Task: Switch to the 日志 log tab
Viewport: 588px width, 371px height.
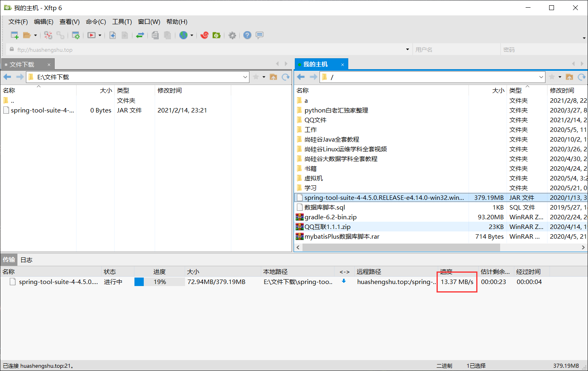Action: point(26,260)
